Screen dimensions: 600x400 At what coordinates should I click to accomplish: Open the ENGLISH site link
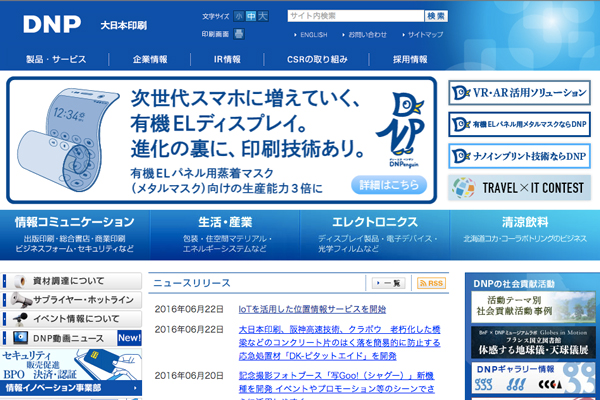coord(311,34)
